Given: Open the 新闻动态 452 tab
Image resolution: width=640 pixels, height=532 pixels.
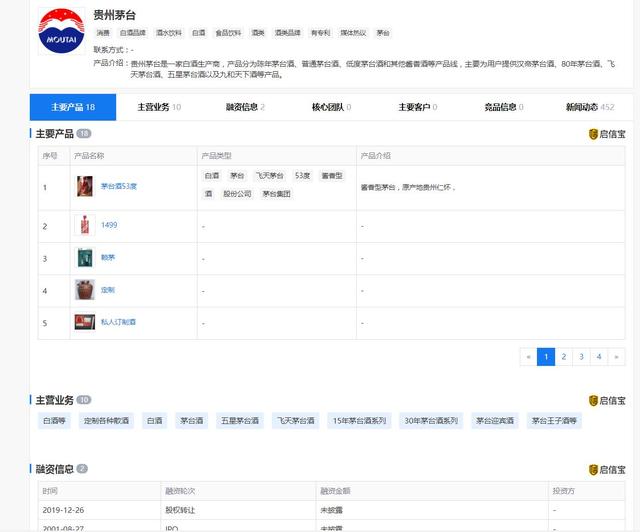Looking at the screenshot, I should [x=590, y=107].
